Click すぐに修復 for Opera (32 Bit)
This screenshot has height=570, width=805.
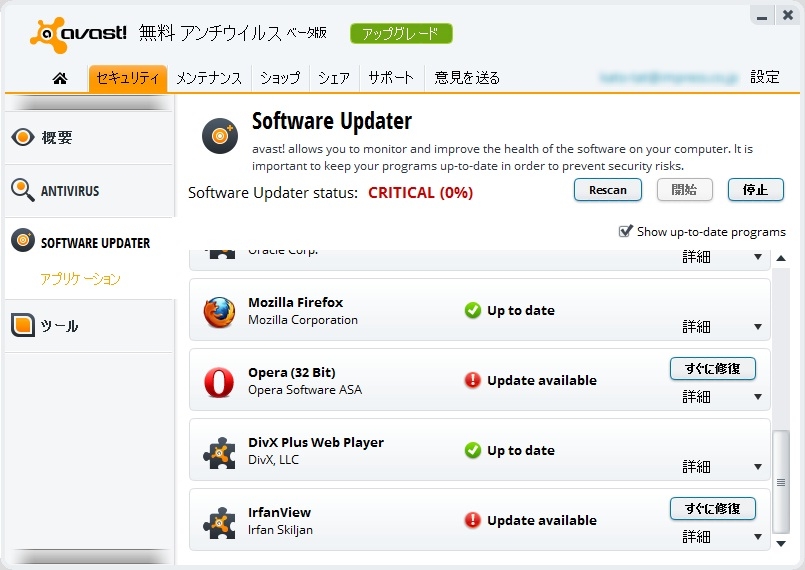[x=713, y=369]
